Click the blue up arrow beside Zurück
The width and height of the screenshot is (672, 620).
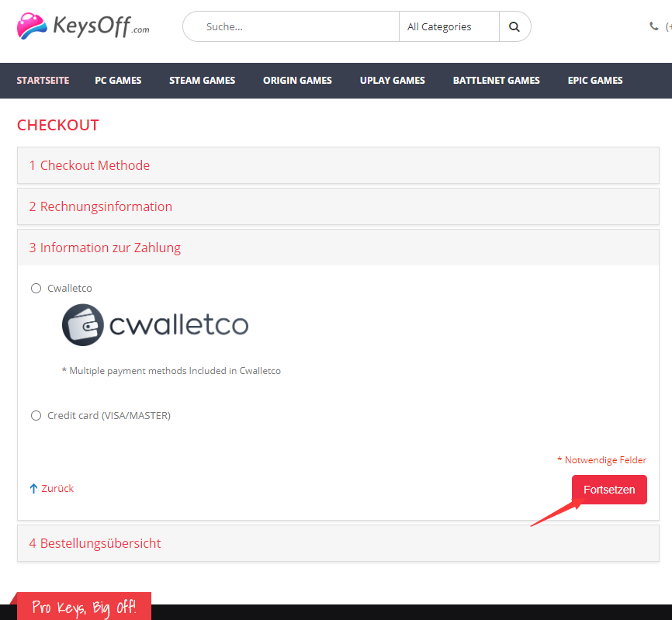[34, 488]
